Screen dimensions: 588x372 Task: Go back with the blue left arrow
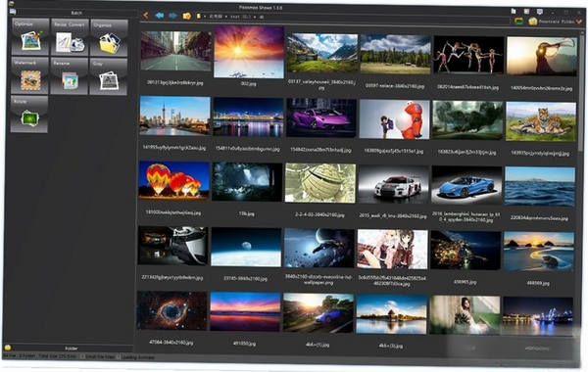(x=160, y=16)
